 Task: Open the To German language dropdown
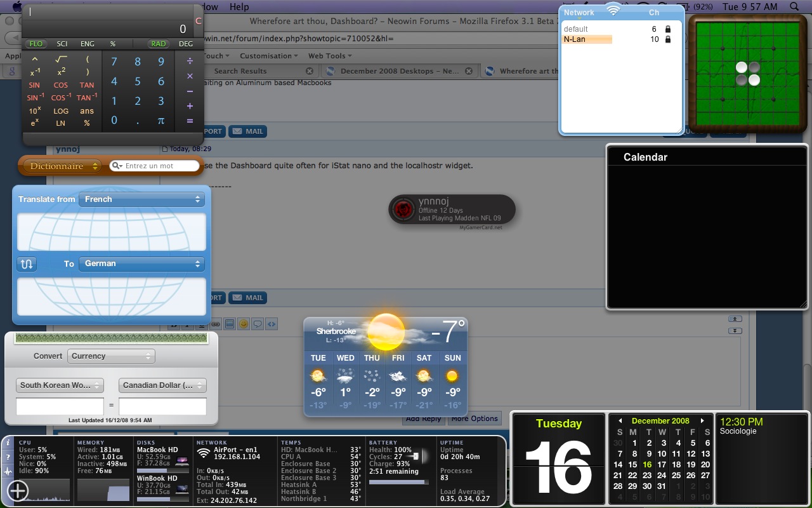(x=141, y=264)
